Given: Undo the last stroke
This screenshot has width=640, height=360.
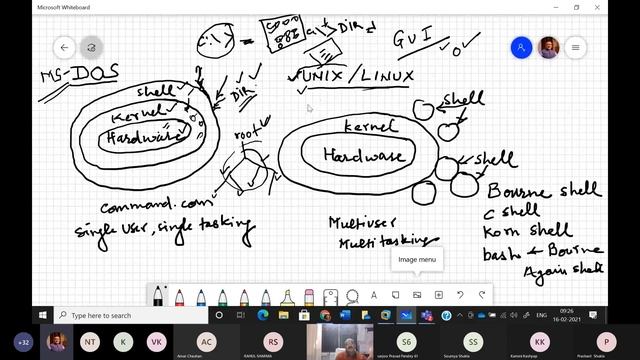Looking at the screenshot, I should (460, 295).
